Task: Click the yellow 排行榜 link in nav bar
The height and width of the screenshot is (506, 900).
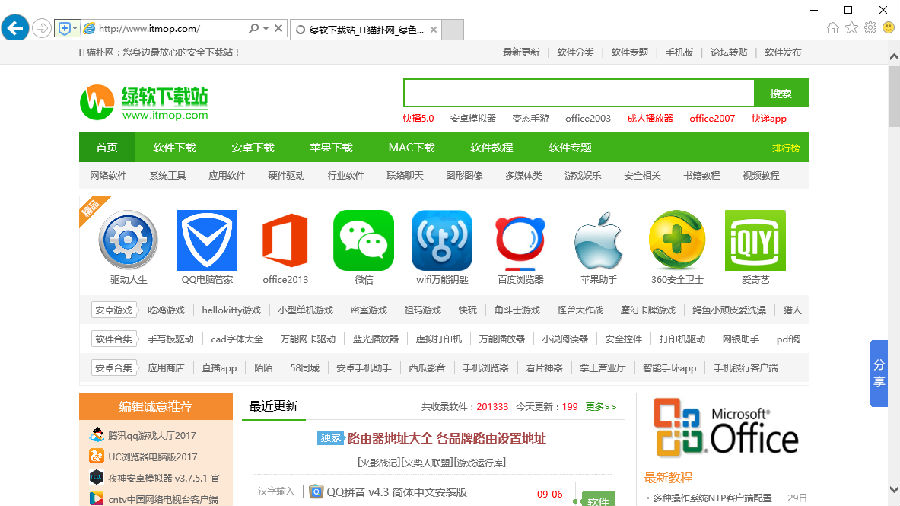Action: [786, 148]
